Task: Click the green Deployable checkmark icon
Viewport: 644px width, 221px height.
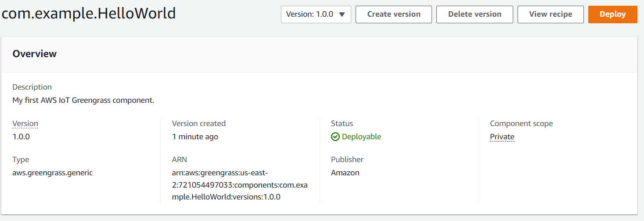Action: click(335, 137)
